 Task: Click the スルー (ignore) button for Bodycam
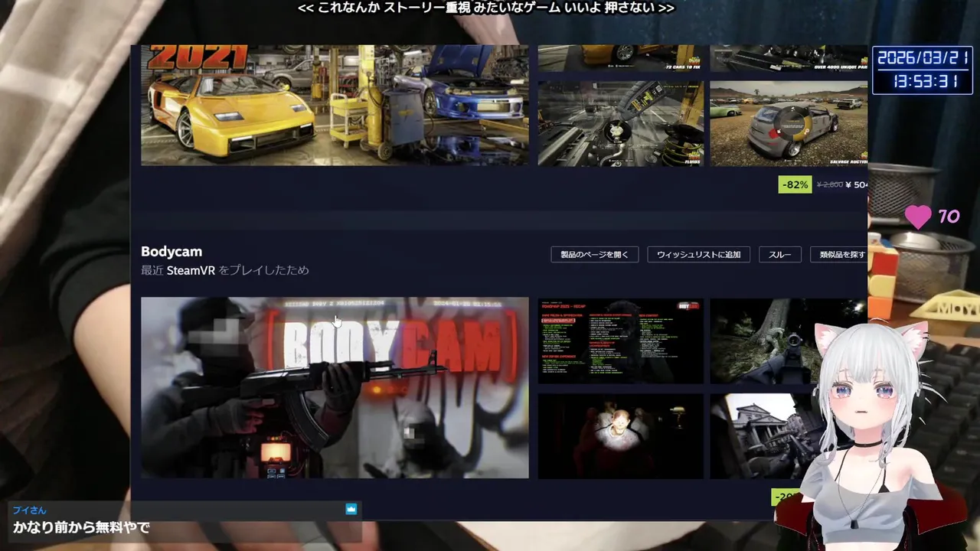tap(780, 255)
